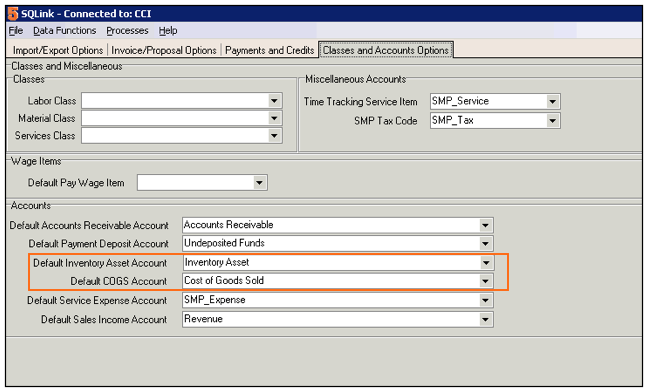651x392 pixels.
Task: Click the SMP_Expense value field
Action: pyautogui.click(x=338, y=300)
